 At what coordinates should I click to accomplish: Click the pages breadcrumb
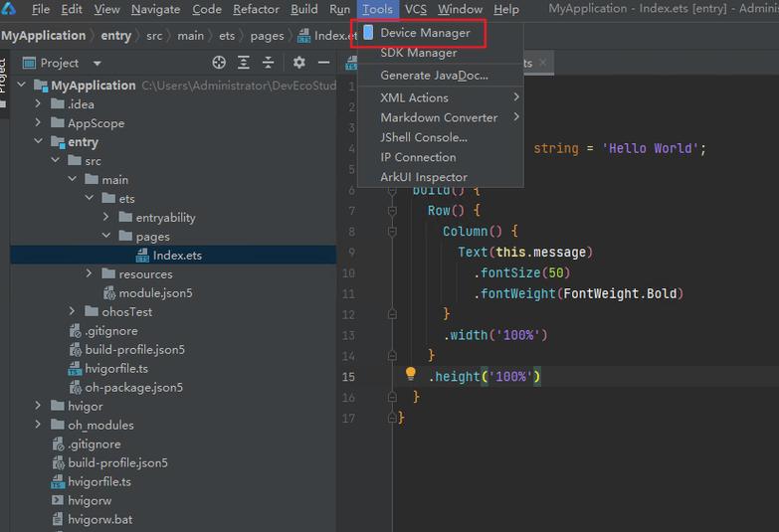click(268, 36)
